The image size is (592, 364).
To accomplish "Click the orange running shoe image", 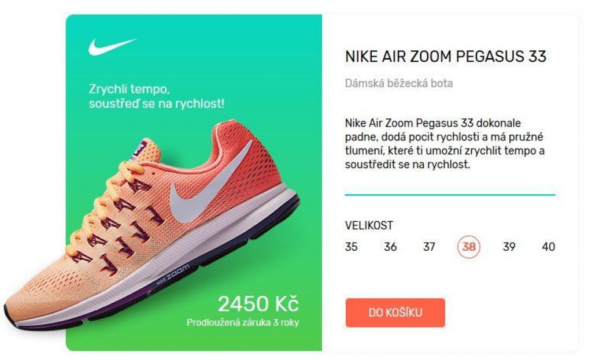I will (151, 226).
